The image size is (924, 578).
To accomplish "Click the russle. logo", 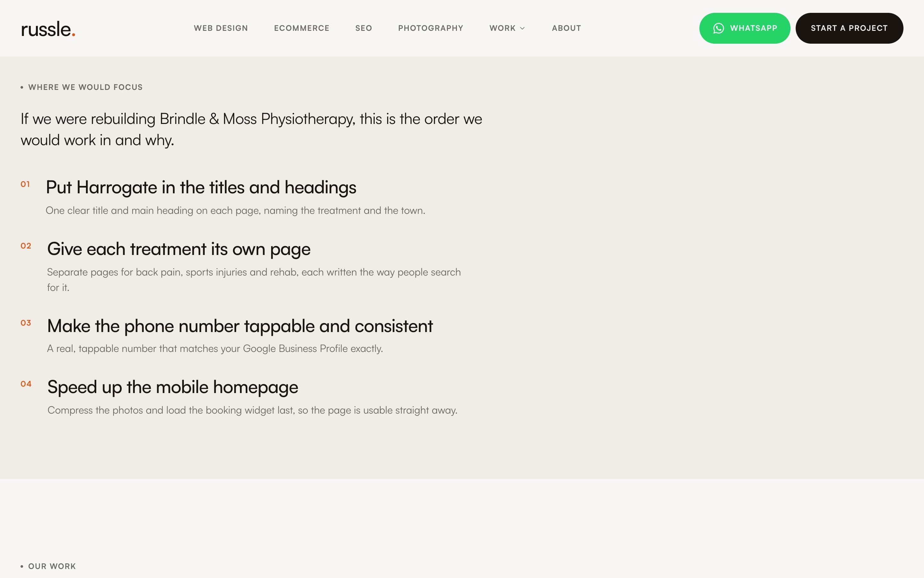I will [48, 29].
